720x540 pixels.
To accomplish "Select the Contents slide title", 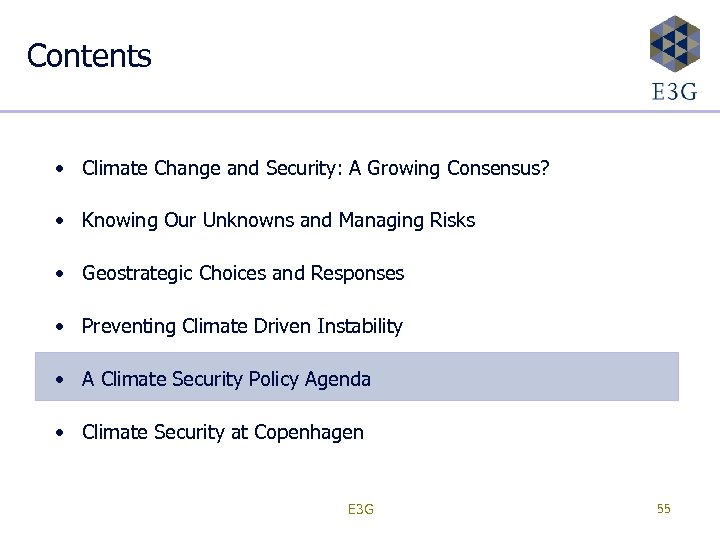I will (89, 56).
